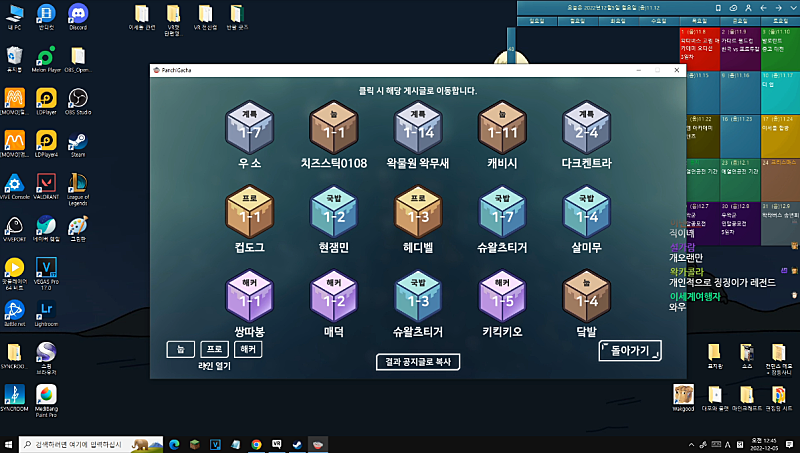Click the 쌍따봉 해커 1-1 cube

249,296
